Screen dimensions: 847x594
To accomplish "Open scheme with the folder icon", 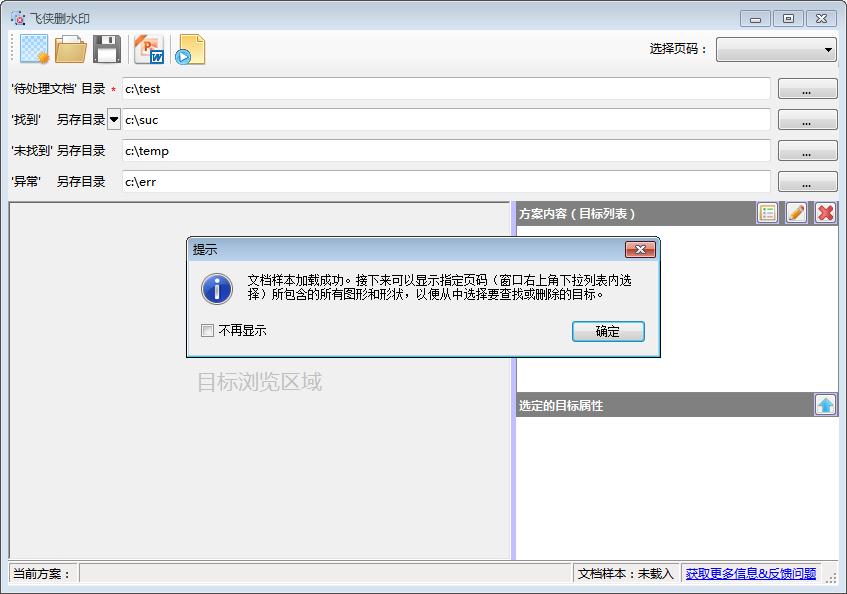I will coord(71,49).
